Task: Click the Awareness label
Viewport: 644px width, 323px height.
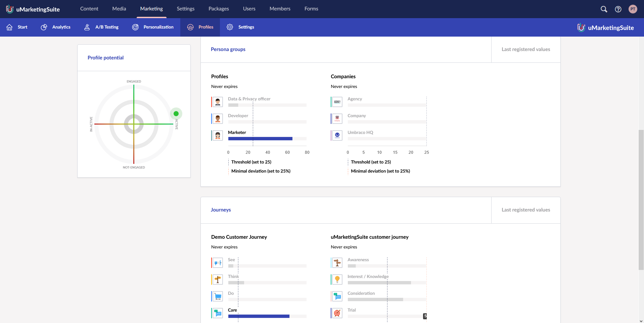Action: click(x=358, y=260)
